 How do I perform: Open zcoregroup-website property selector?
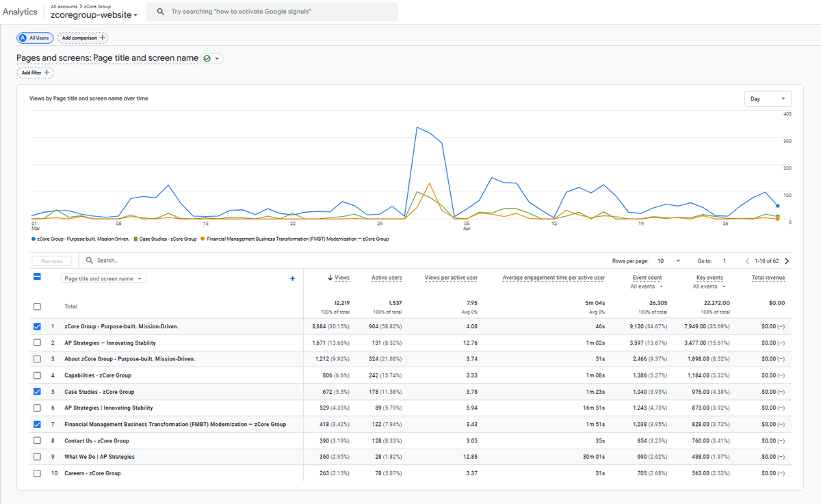point(94,15)
